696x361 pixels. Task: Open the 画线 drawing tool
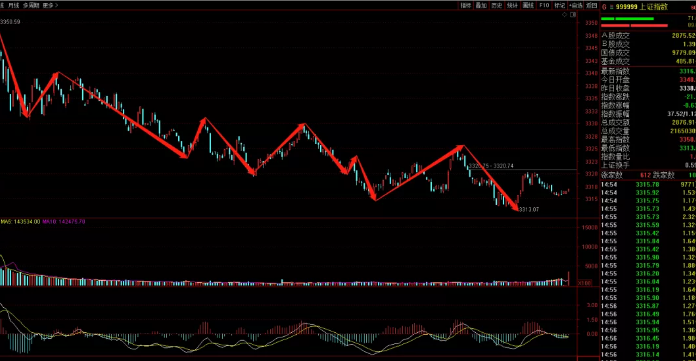point(528,5)
